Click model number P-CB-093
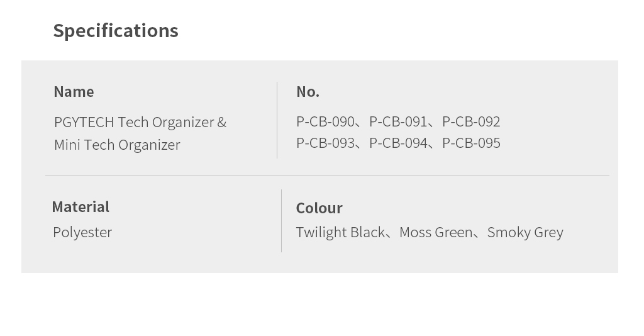Screen dimensions: 644x336 (x=325, y=143)
